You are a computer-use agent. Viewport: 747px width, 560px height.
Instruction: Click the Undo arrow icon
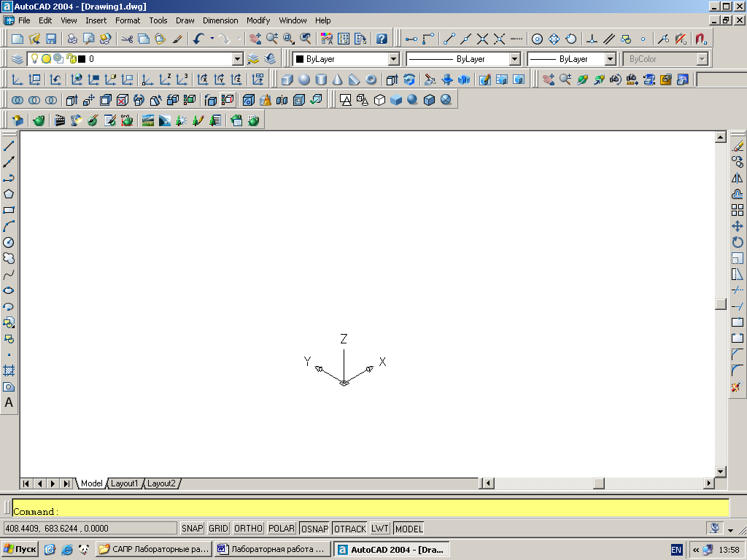coord(198,39)
